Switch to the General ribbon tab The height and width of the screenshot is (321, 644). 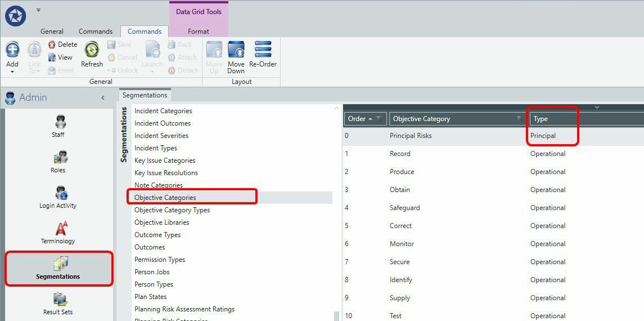pyautogui.click(x=52, y=31)
